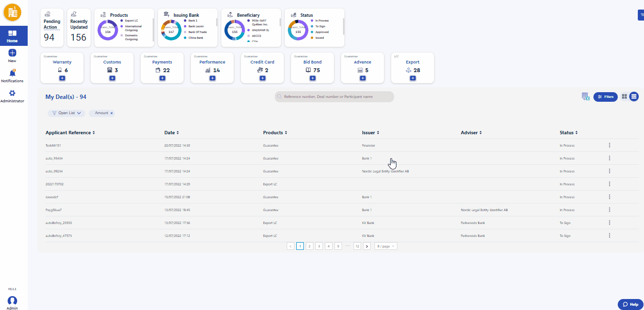644x310 pixels.
Task: Add new Performance guarantee with plus
Action: (212, 78)
